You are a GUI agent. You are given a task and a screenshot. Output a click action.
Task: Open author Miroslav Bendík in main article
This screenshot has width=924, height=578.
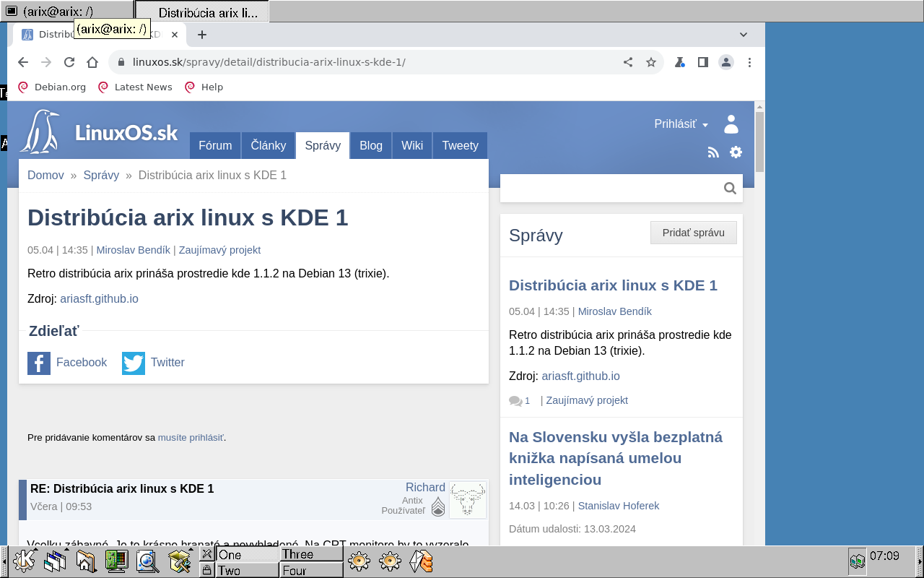[x=134, y=250]
